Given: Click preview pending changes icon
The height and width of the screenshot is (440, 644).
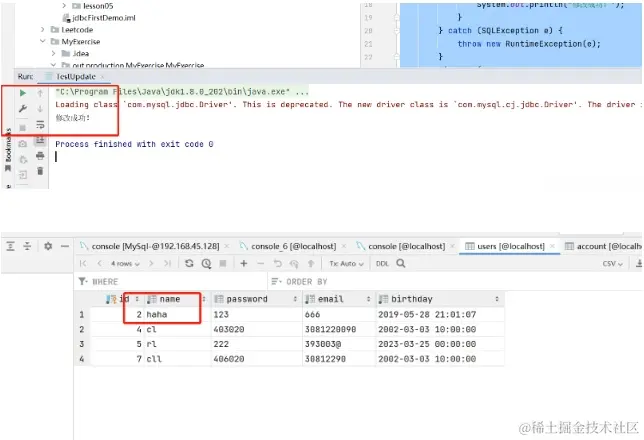Looking at the screenshot, I should 294,264.
